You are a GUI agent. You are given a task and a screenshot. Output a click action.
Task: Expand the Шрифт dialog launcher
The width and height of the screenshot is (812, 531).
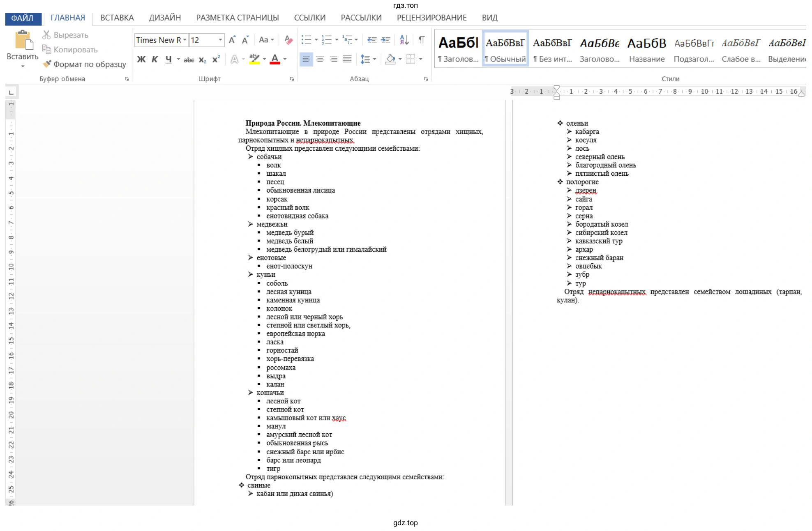[292, 79]
